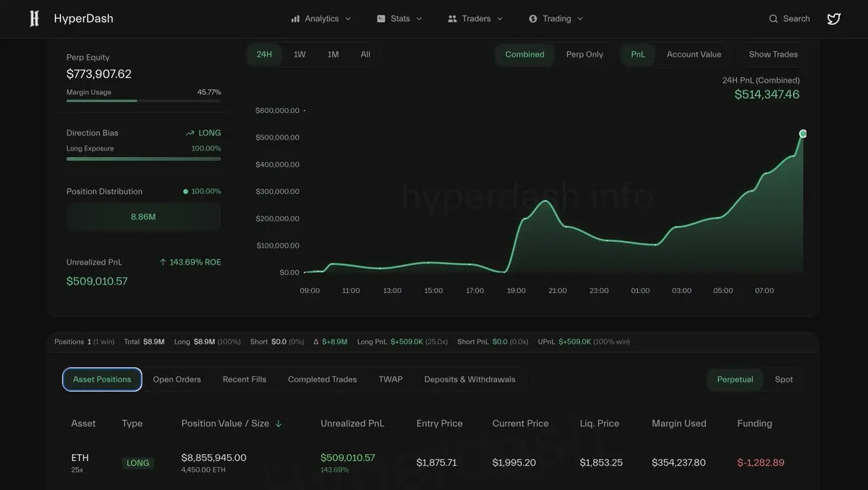
Task: Expand the Trading dropdown chevron
Action: tap(580, 19)
